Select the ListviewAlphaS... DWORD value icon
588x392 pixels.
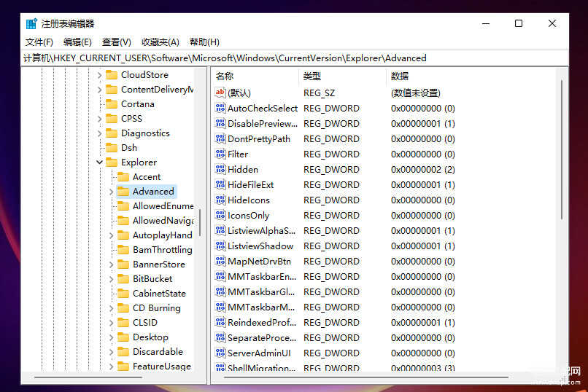220,231
